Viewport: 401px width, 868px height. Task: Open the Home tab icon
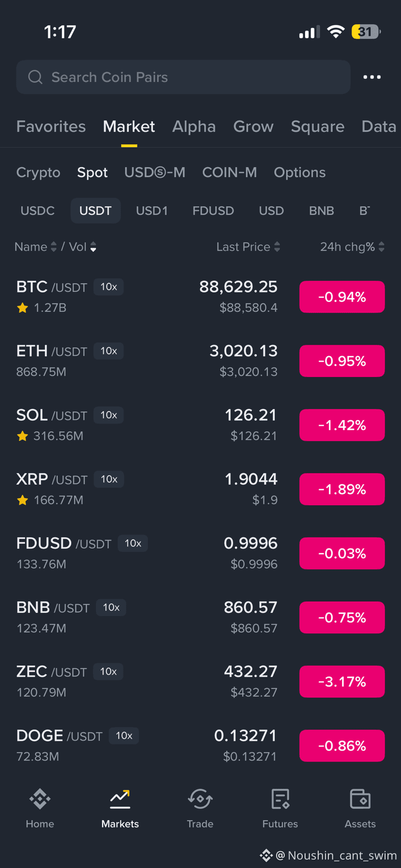tap(40, 799)
